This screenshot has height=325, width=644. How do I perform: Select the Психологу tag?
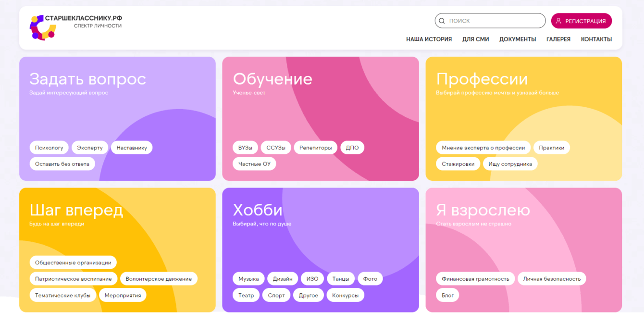(49, 148)
